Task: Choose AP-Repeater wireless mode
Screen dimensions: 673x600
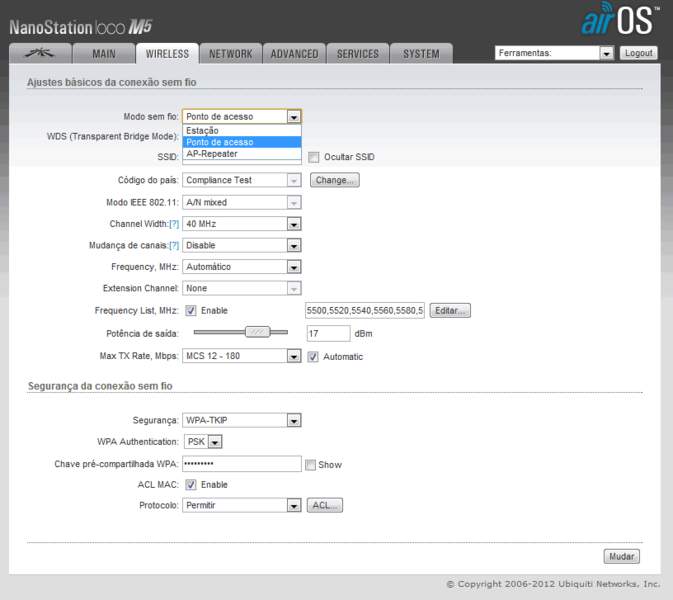Action: tap(242, 154)
